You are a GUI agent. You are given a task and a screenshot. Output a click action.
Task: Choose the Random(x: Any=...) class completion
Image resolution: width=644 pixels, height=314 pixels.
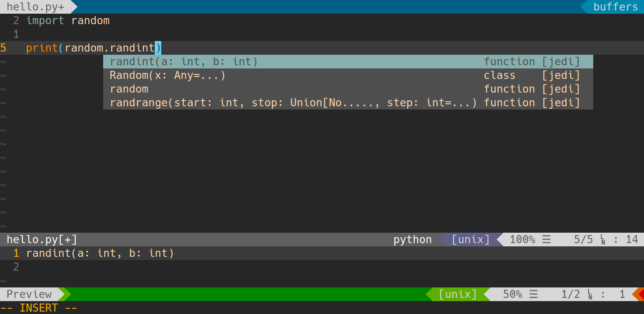[x=167, y=75]
